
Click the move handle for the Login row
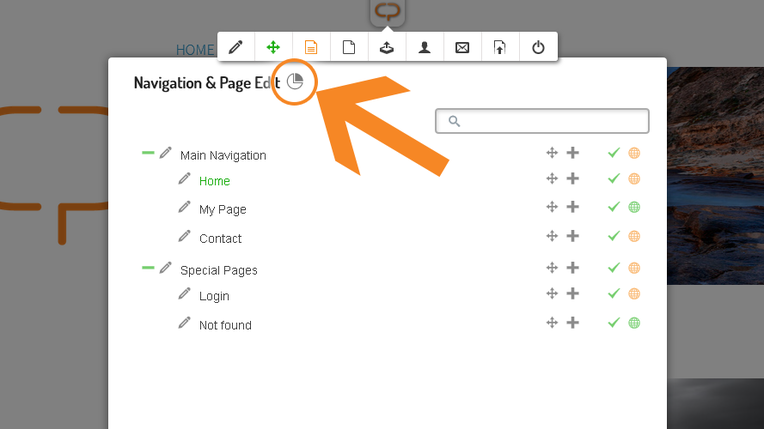(x=551, y=294)
